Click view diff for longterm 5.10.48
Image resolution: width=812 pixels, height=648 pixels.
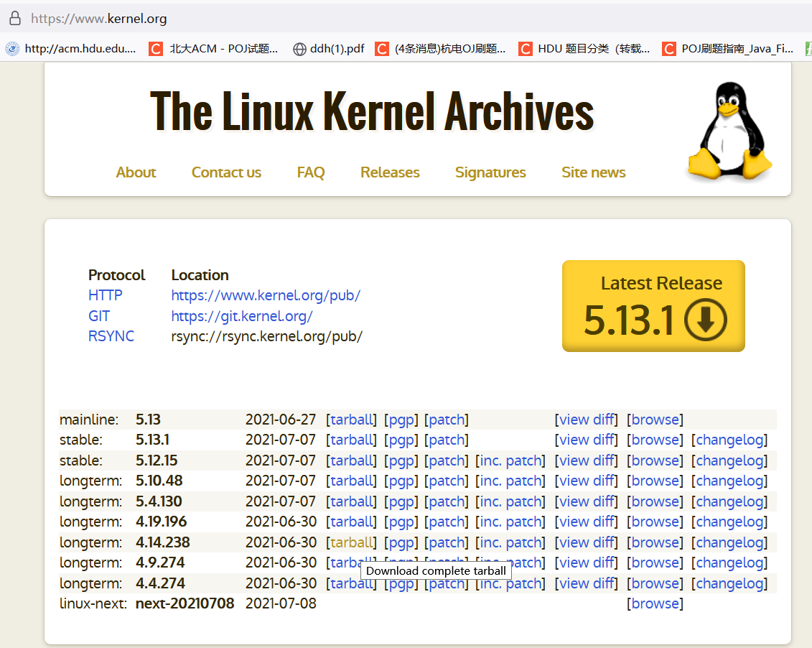tap(586, 481)
